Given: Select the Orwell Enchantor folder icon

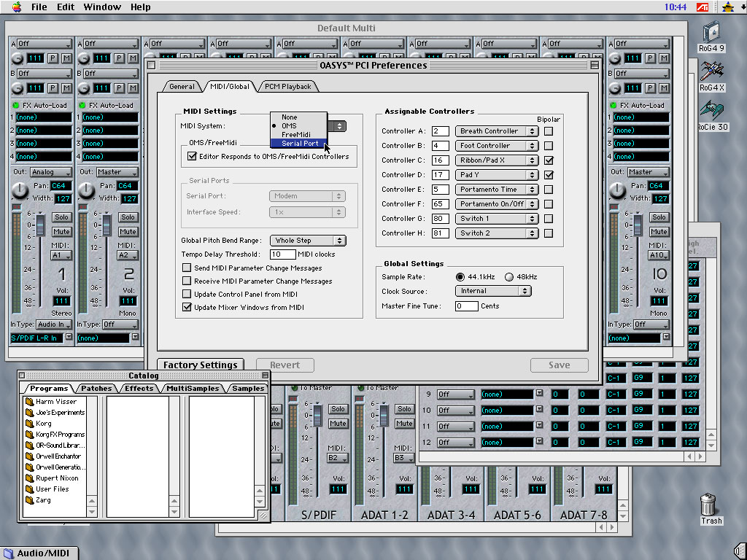Looking at the screenshot, I should tap(29, 456).
